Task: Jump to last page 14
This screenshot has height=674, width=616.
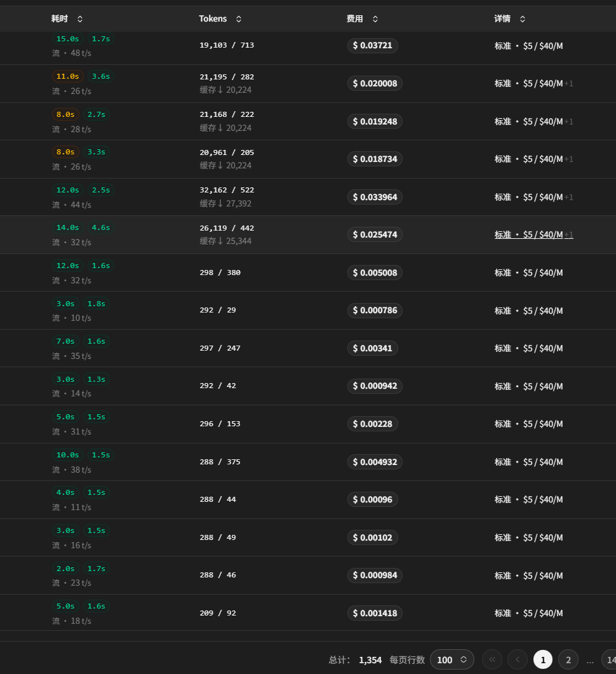Action: pos(609,659)
